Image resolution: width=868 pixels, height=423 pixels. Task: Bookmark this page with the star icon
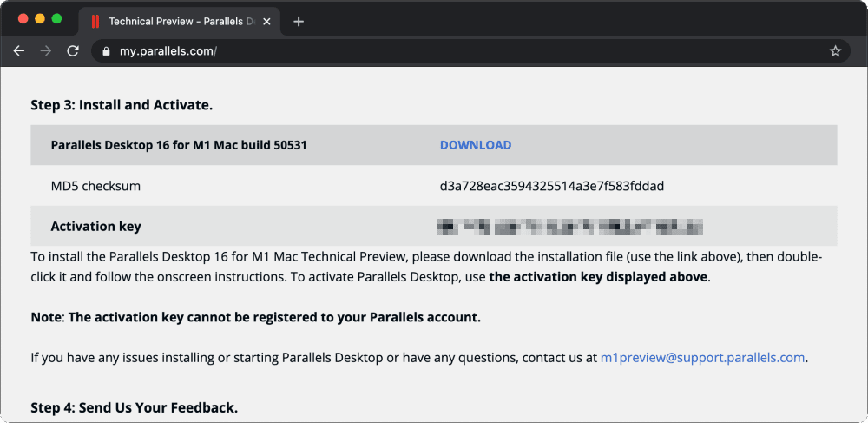pyautogui.click(x=835, y=51)
